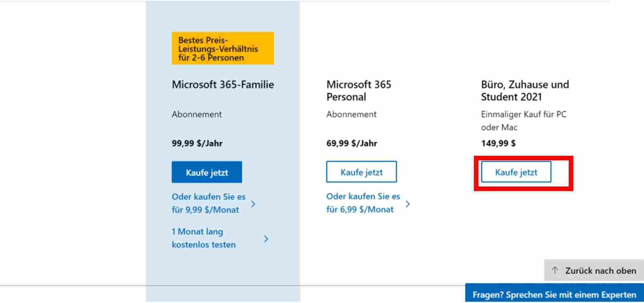
Task: Click chevron next to 9,99 $/Monat offer
Action: (x=253, y=204)
